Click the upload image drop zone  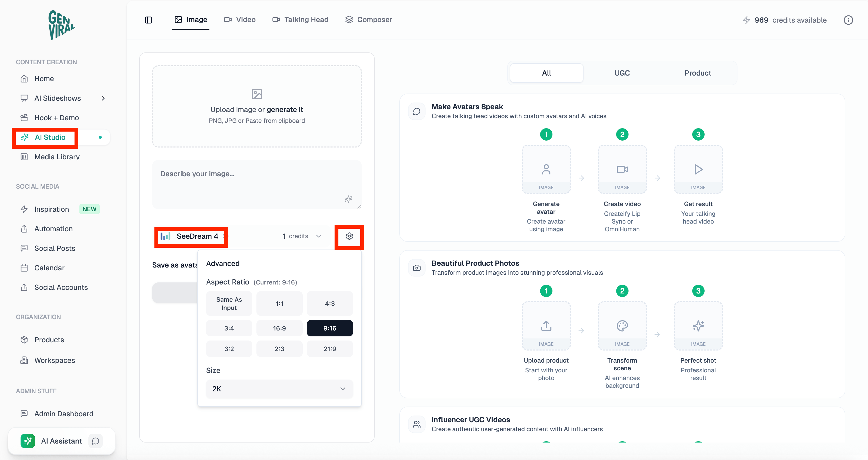257,106
